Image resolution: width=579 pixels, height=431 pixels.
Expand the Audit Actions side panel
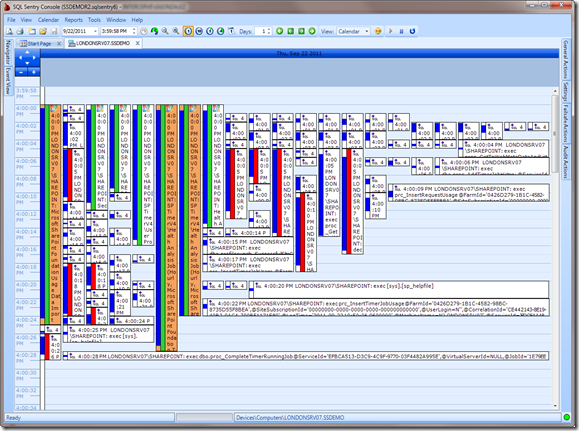click(x=565, y=162)
